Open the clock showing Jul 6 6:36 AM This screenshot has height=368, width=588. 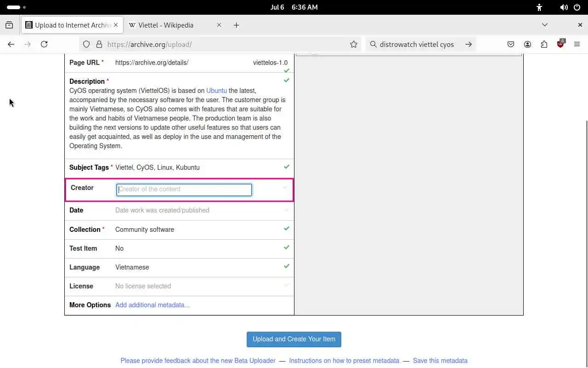click(x=294, y=7)
